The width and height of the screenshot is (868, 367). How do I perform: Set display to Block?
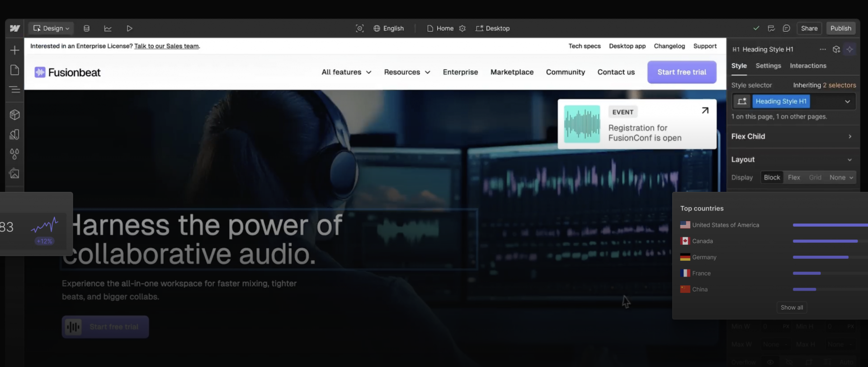click(772, 178)
